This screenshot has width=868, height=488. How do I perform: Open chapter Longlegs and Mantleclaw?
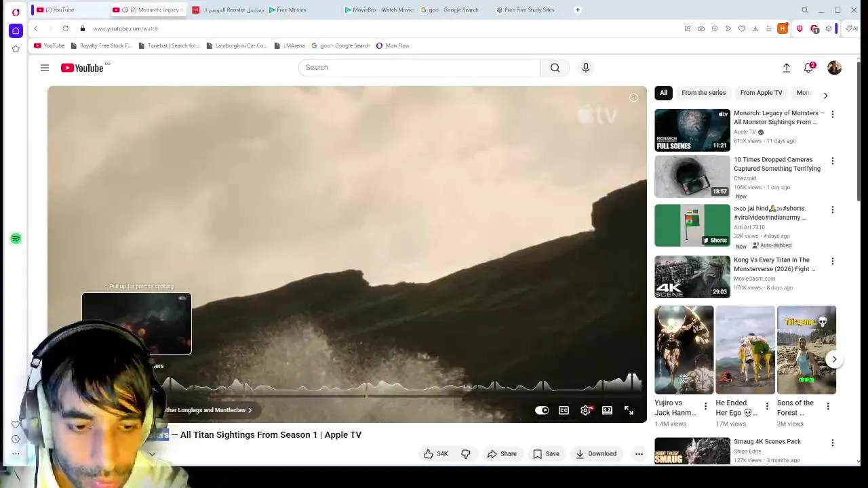point(208,410)
